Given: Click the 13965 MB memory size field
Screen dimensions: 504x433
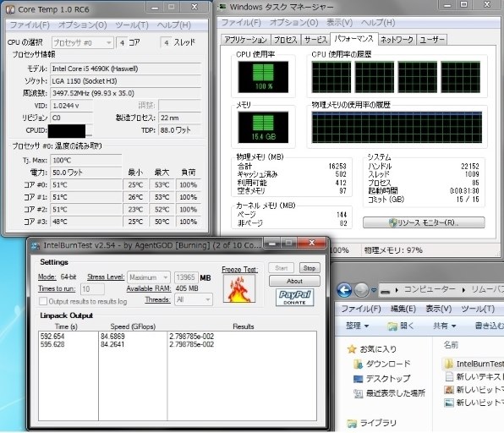Looking at the screenshot, I should point(186,277).
